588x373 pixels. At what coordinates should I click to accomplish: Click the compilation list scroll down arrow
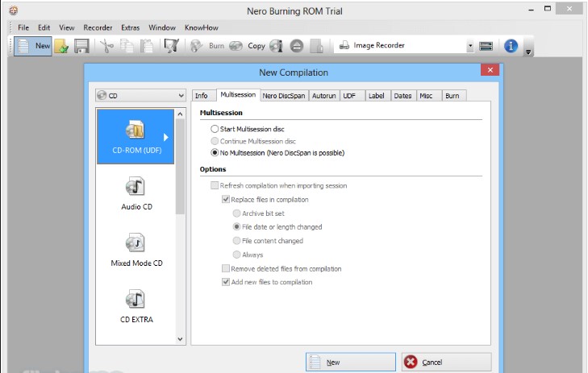click(181, 339)
